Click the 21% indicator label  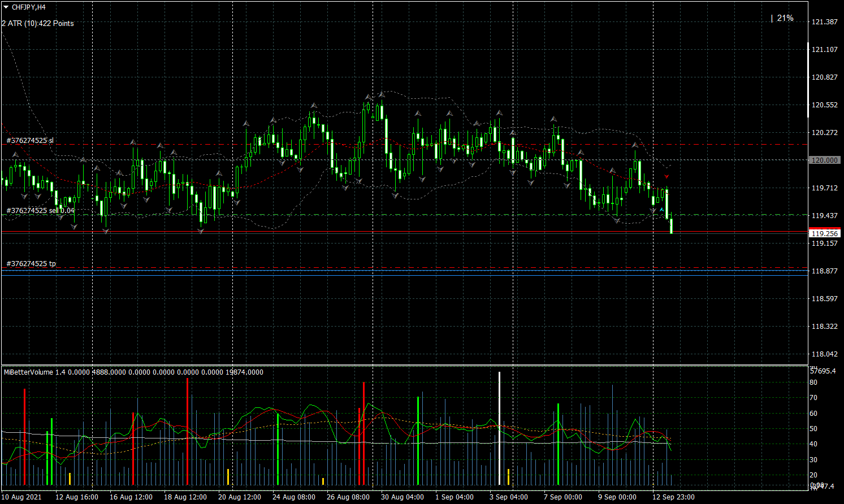click(x=785, y=19)
